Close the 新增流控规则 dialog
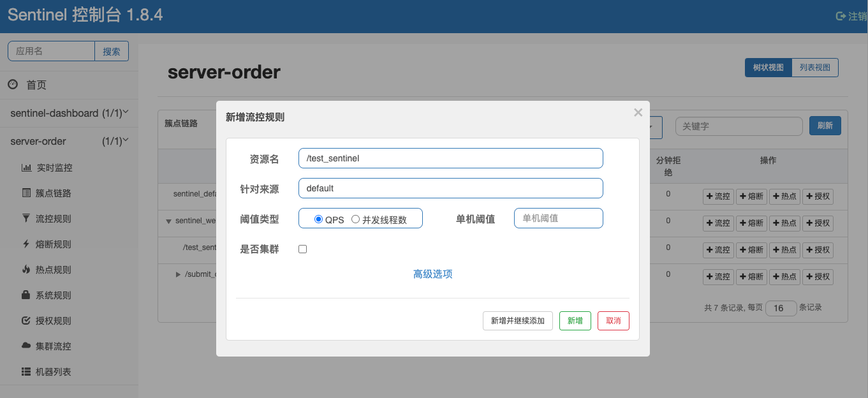 (x=638, y=113)
